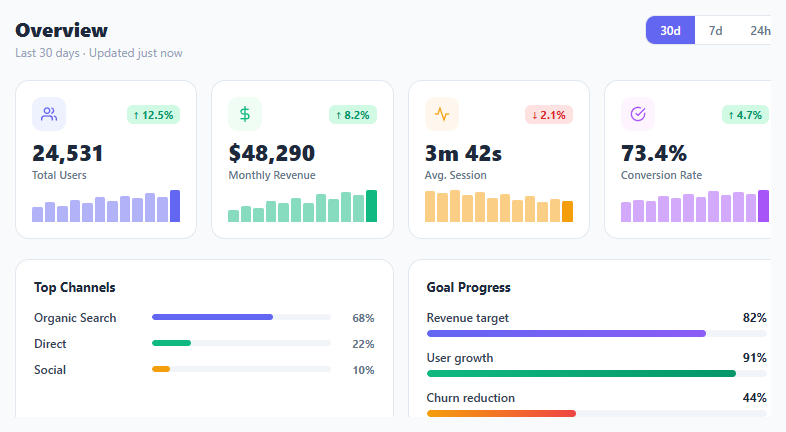Click the Total Users people icon
This screenshot has height=432, width=786.
49,114
